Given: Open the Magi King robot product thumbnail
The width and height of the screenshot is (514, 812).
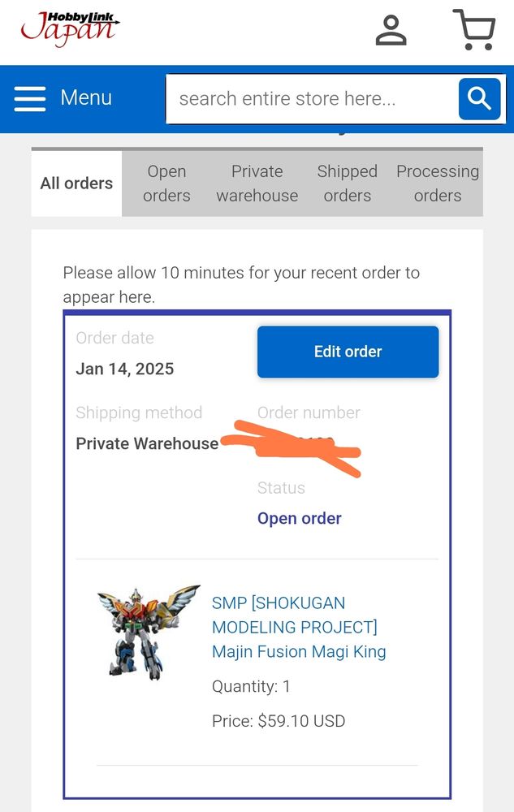Looking at the screenshot, I should click(149, 633).
